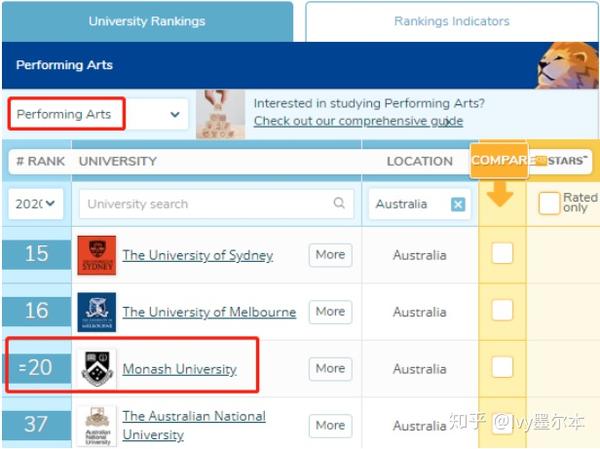Click the University of Melbourne logo
Screen dimensions: 600x449
97,312
